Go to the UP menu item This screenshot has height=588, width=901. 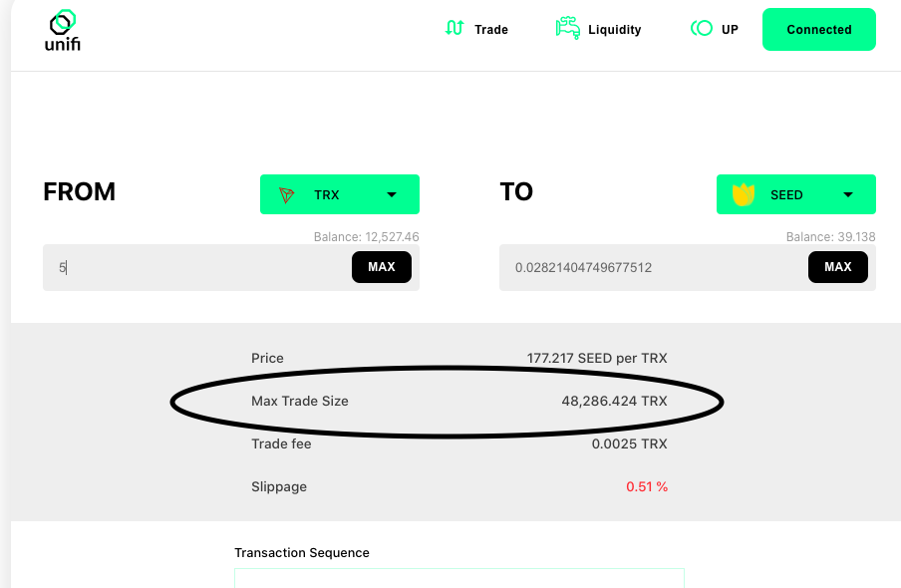click(x=730, y=30)
